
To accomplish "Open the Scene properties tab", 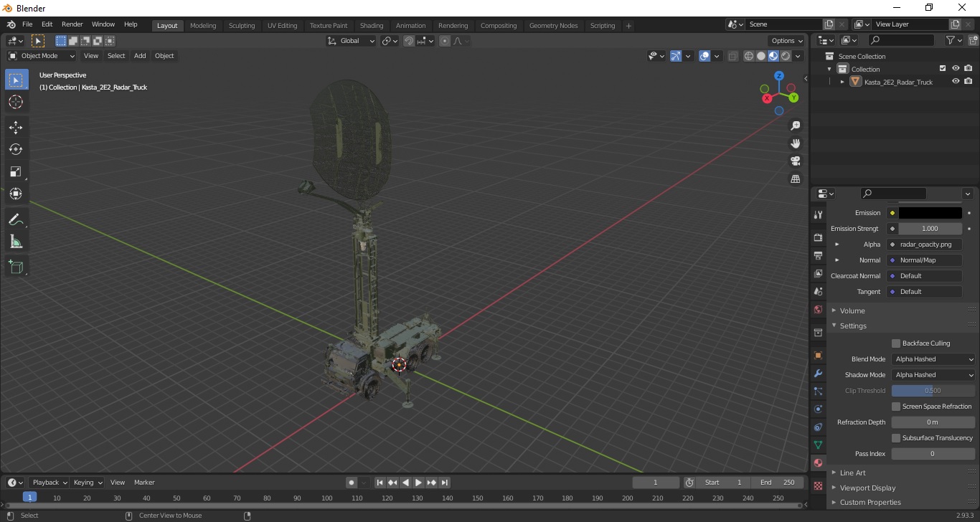I will point(818,291).
